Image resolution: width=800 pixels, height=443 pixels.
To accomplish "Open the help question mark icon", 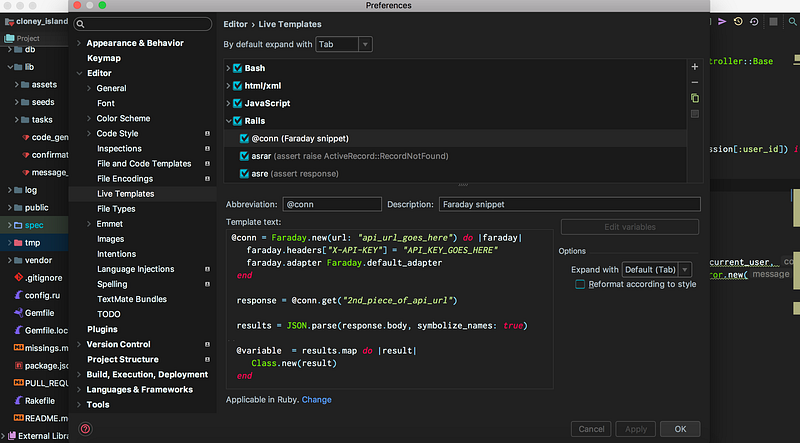I will 85,429.
